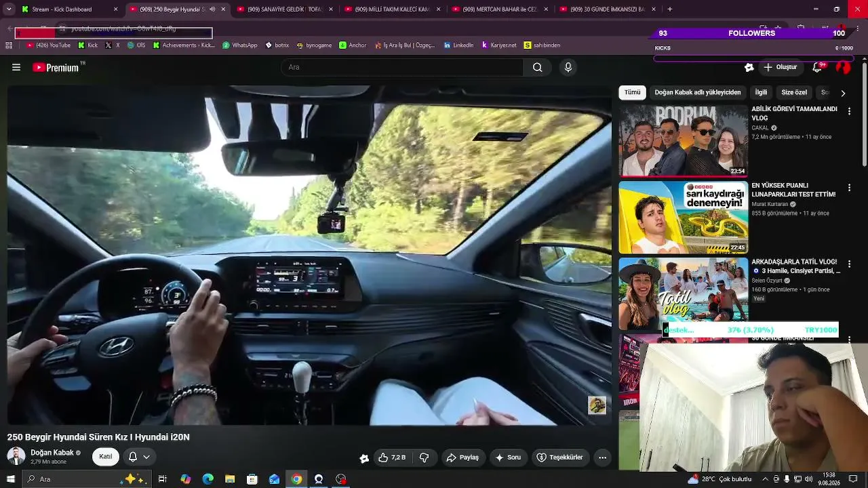Click the Soru ask button

(508, 457)
